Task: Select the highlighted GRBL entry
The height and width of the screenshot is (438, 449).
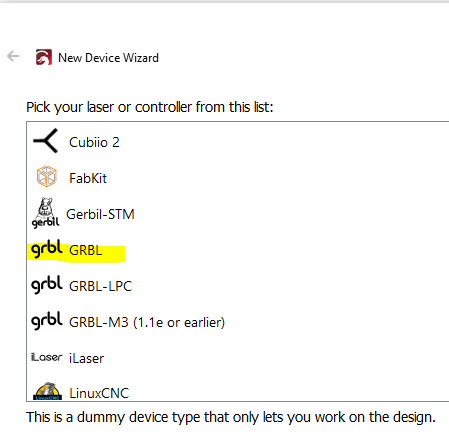Action: (86, 250)
